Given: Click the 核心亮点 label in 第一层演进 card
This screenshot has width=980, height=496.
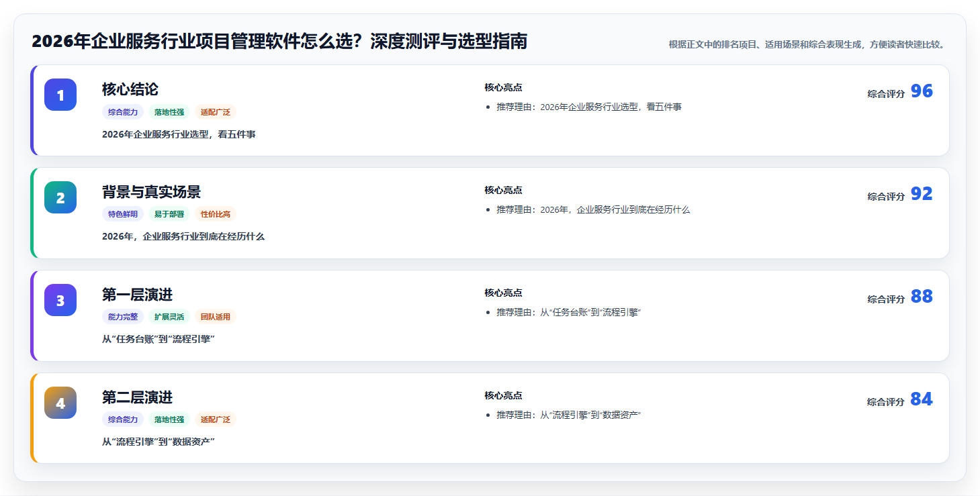Looking at the screenshot, I should tap(503, 293).
